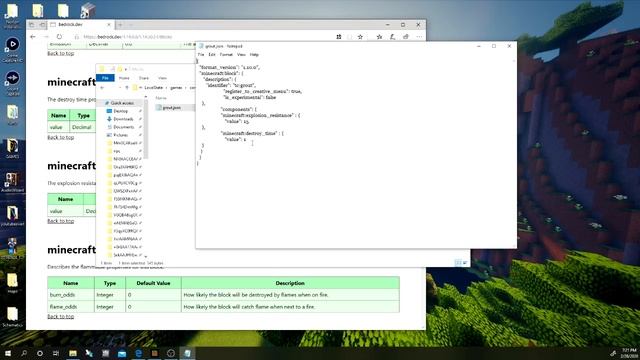The width and height of the screenshot is (640, 360).
Task: Refresh the bedrock.dev page
Action: tap(59, 37)
